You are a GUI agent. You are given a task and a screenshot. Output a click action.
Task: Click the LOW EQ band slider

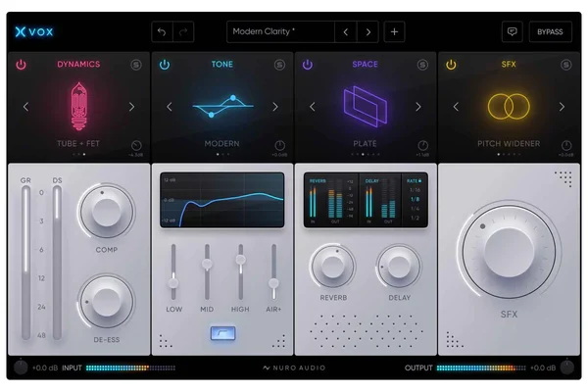pos(173,281)
